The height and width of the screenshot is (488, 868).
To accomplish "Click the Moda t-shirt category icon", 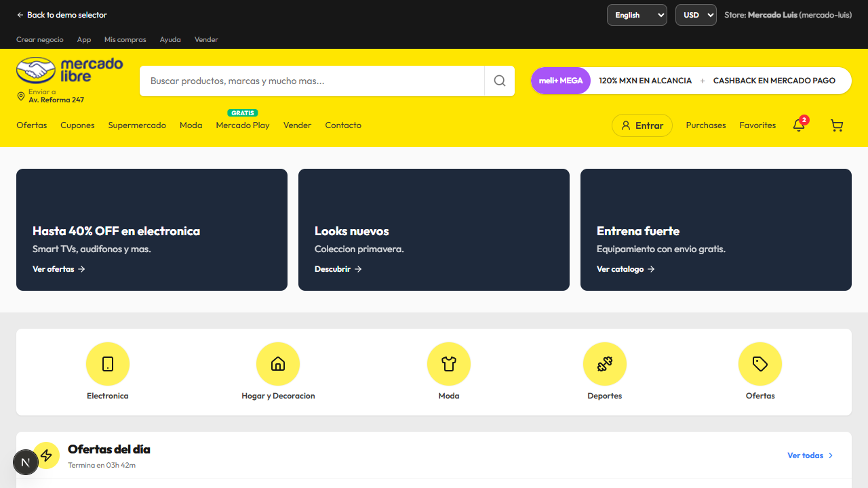I will tap(449, 364).
